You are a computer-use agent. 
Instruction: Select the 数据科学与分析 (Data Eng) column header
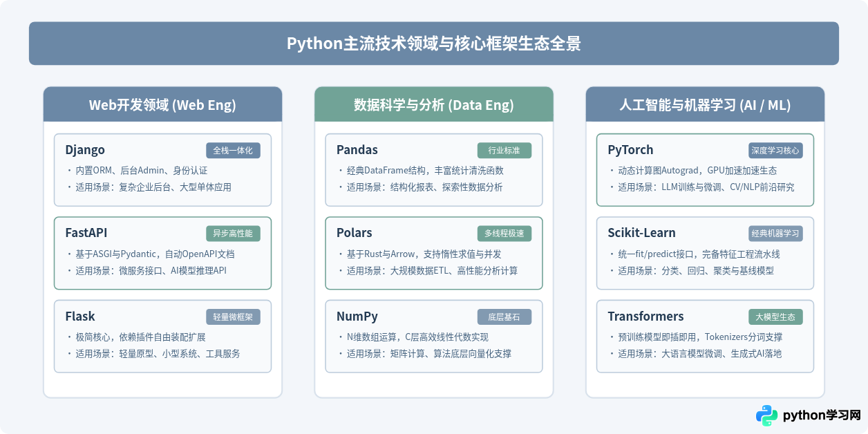point(434,104)
